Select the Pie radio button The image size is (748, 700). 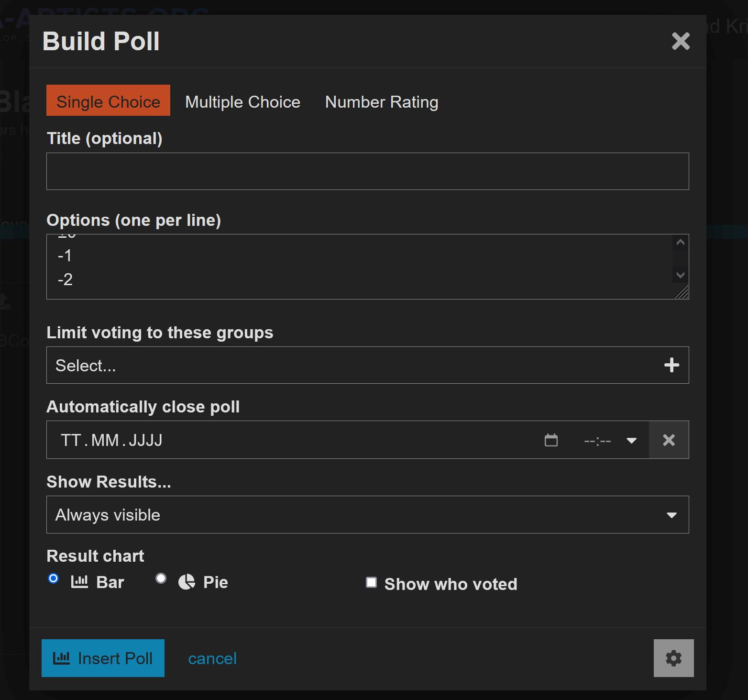[x=161, y=578]
